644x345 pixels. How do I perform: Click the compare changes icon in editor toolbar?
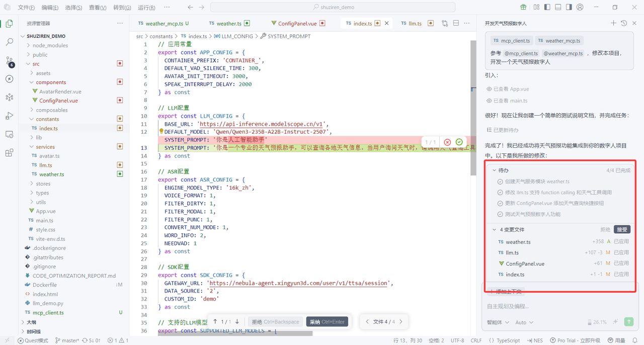point(445,23)
